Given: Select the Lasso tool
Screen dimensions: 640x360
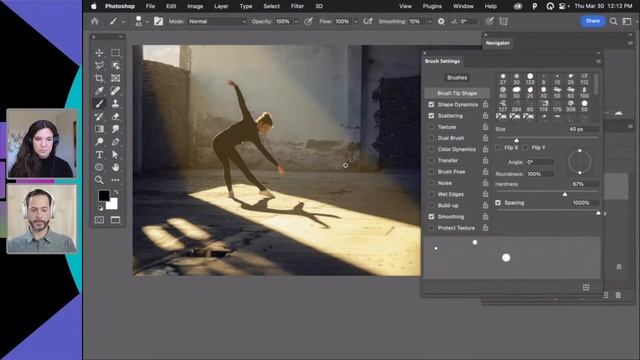Looking at the screenshot, I should click(x=99, y=65).
